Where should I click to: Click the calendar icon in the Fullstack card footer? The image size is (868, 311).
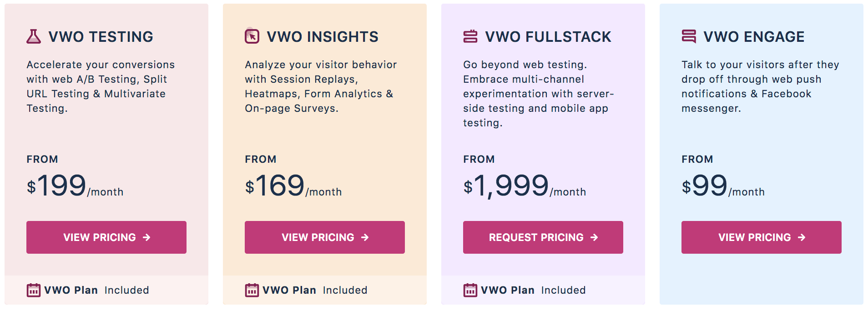pos(470,290)
